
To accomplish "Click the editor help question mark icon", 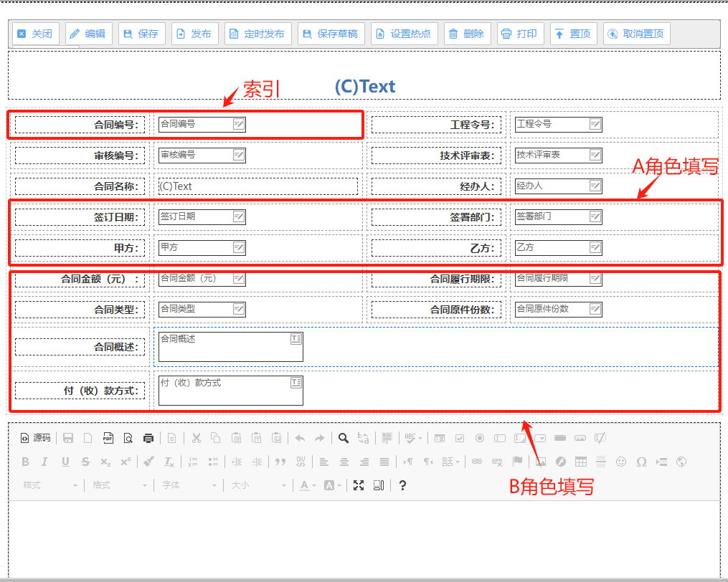I will coord(402,485).
